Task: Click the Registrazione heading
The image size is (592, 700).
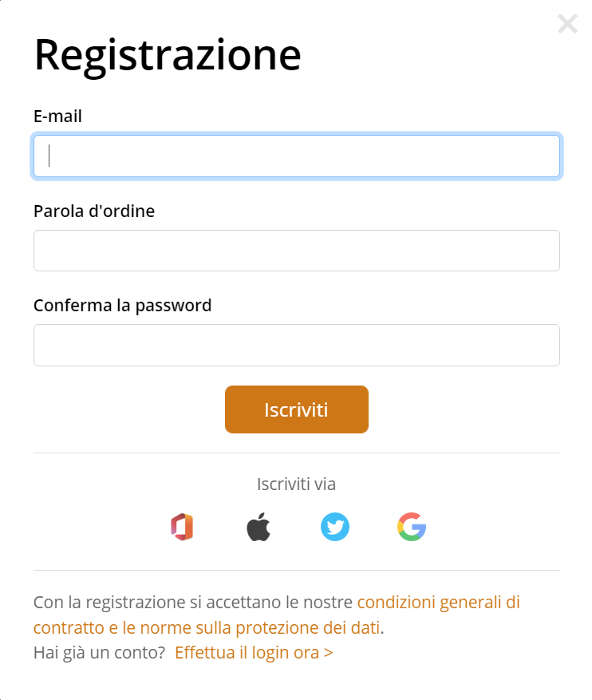Action: pyautogui.click(x=168, y=55)
